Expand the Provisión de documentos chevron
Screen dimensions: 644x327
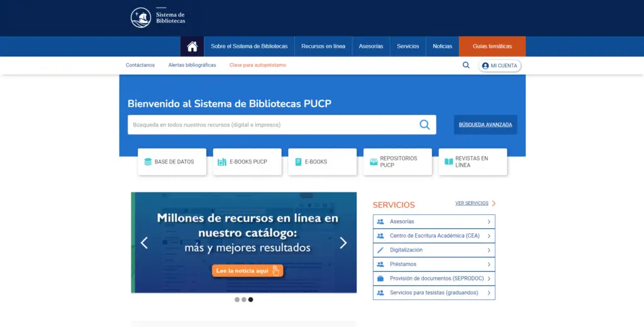click(x=489, y=279)
